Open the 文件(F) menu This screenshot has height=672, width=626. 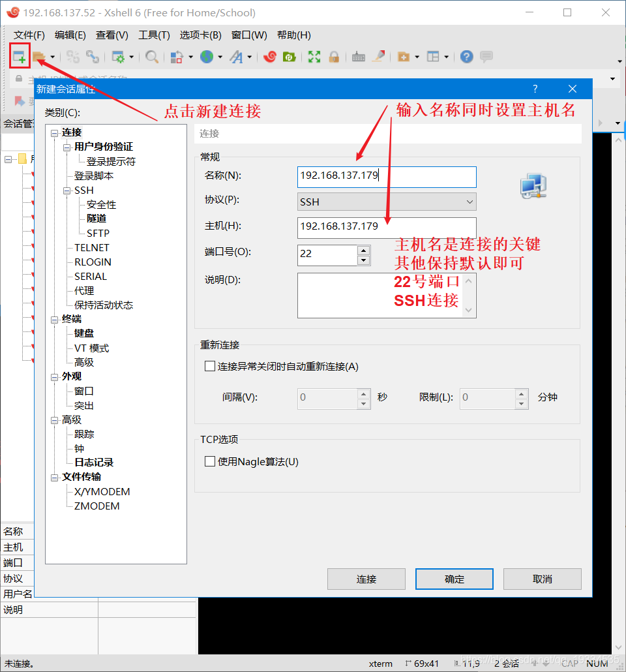[x=29, y=35]
